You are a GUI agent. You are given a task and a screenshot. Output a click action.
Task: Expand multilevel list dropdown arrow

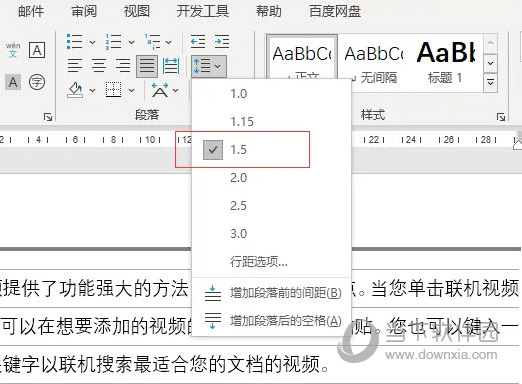169,42
